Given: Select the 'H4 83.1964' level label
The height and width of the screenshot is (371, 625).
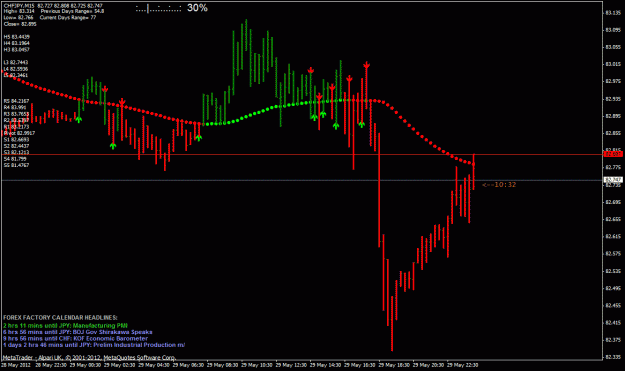Looking at the screenshot, I should (17, 43).
